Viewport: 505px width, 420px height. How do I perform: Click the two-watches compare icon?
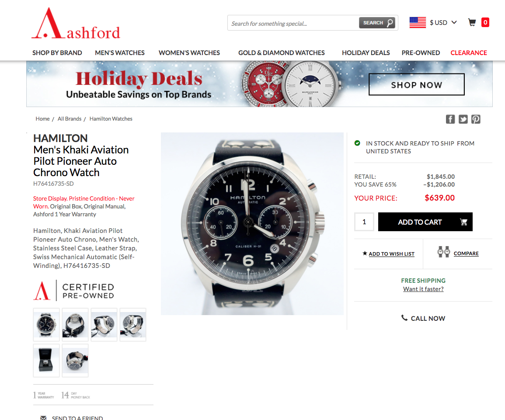click(x=443, y=252)
